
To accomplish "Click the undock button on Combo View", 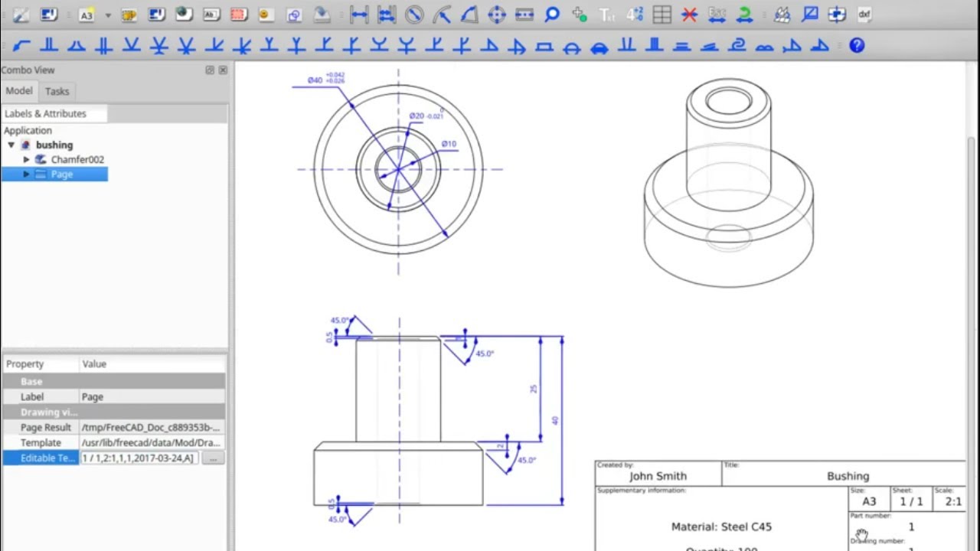I will (209, 70).
